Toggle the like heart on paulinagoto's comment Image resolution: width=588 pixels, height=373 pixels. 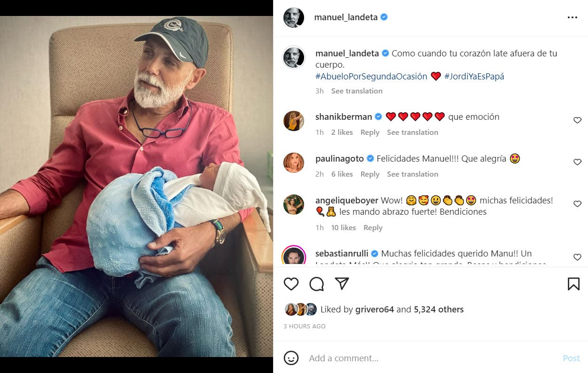pyautogui.click(x=577, y=162)
